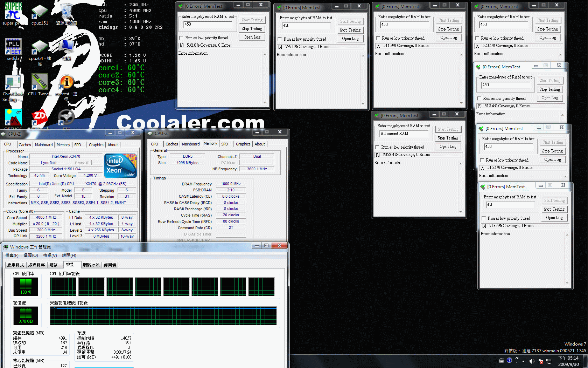Viewport: 588px width, 368px height.
Task: Switch to Caches tab in left CPU-Z
Action: pos(24,145)
